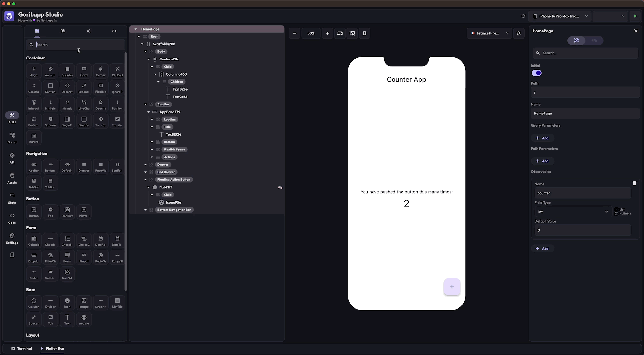
Task: Switch to the Terminal tab
Action: tap(22, 348)
